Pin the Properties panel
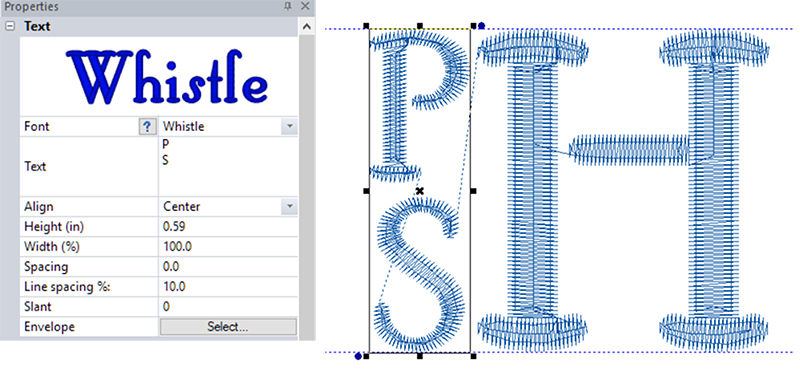The image size is (800, 382). coord(288,7)
